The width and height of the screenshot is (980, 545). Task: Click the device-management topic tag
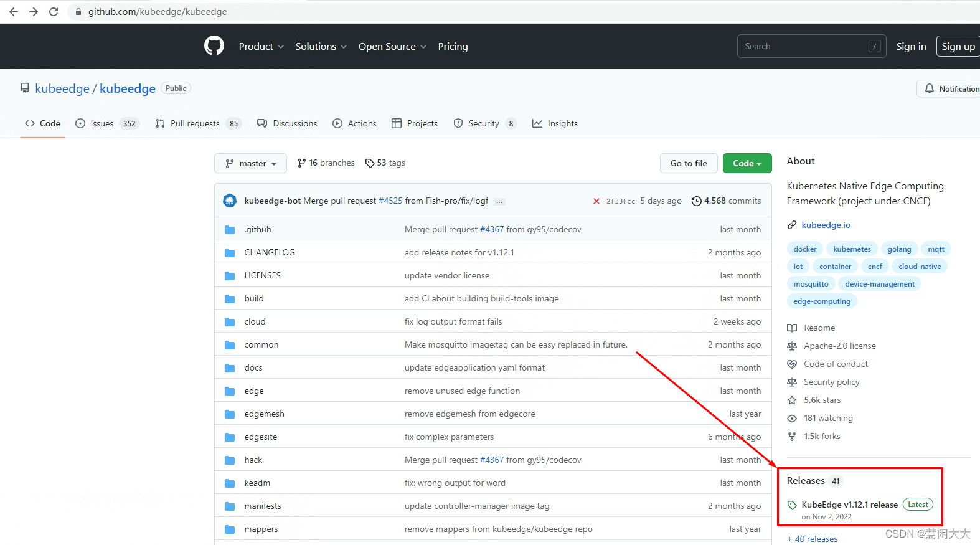point(880,284)
